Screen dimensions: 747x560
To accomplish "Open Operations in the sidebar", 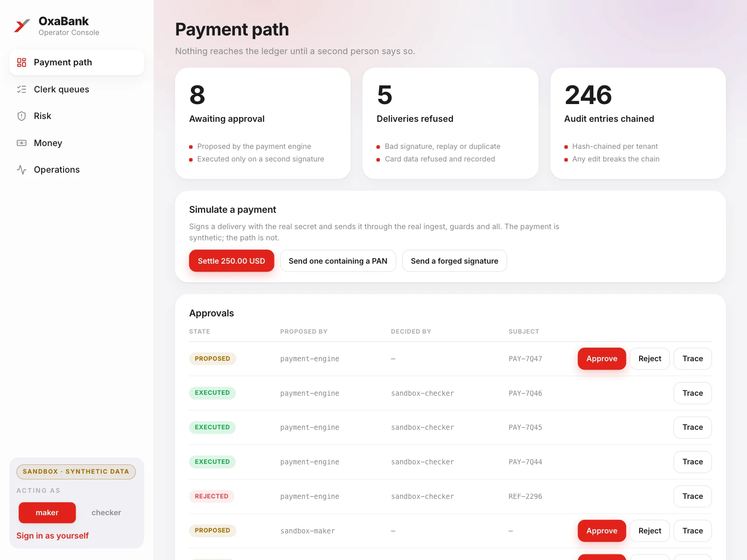I will coord(77,170).
